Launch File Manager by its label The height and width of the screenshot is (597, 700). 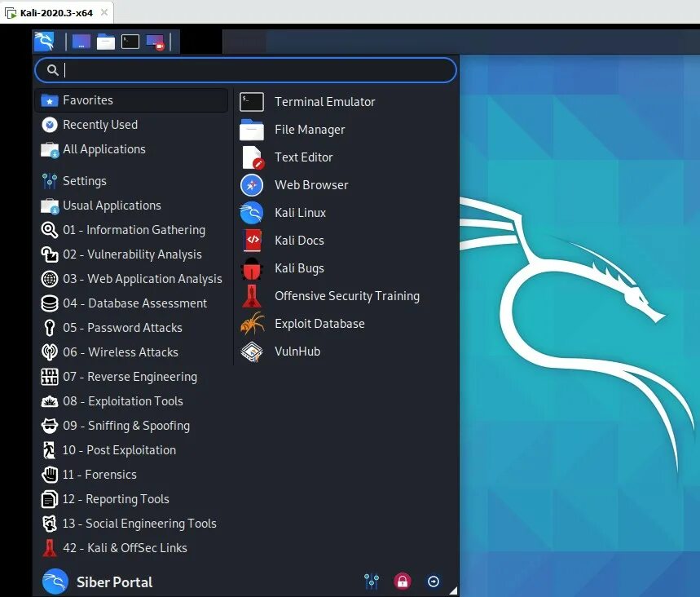point(310,130)
